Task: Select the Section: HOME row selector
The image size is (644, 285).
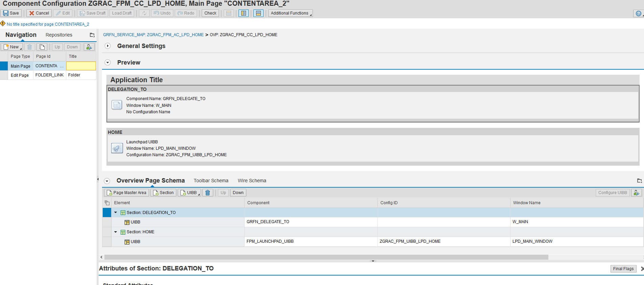Action: [x=107, y=232]
